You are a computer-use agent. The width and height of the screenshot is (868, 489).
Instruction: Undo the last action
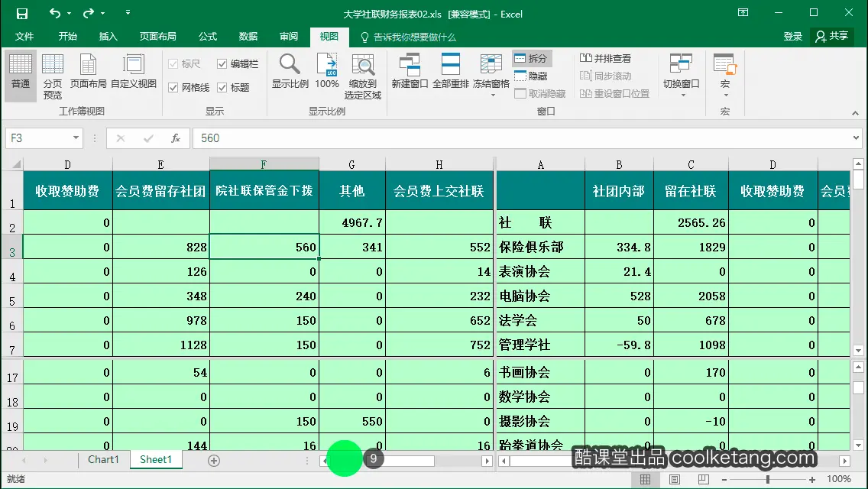pyautogui.click(x=54, y=13)
